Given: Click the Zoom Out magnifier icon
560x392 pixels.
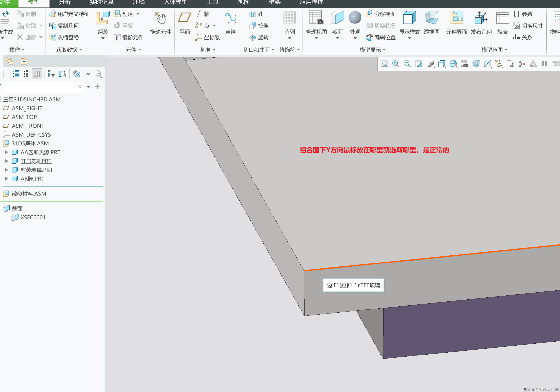Looking at the screenshot, I should (407, 64).
